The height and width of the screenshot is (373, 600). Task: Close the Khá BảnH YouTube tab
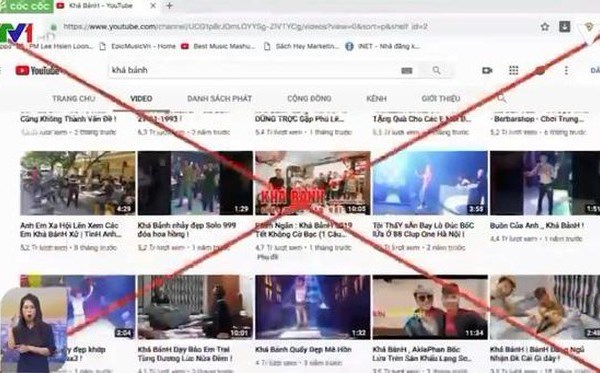point(153,6)
